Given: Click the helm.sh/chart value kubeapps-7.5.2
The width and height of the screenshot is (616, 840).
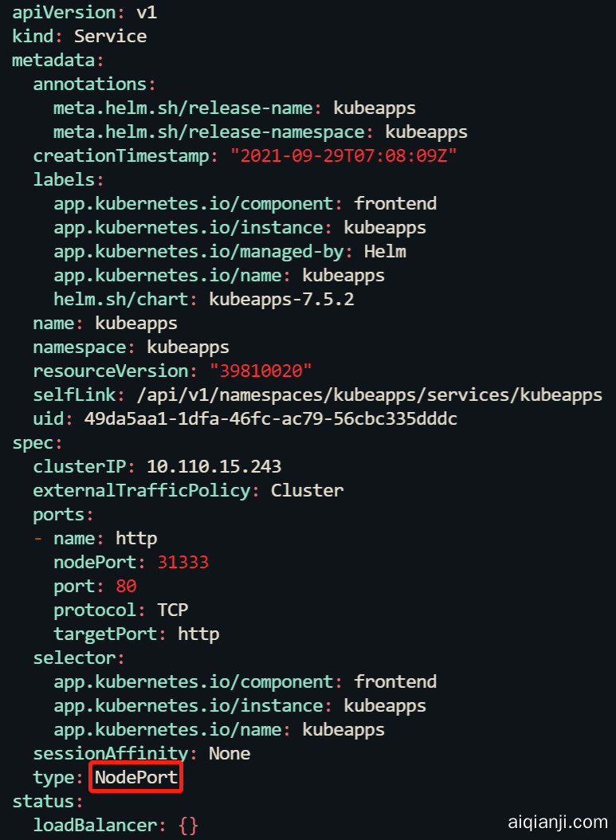Looking at the screenshot, I should pos(281,300).
